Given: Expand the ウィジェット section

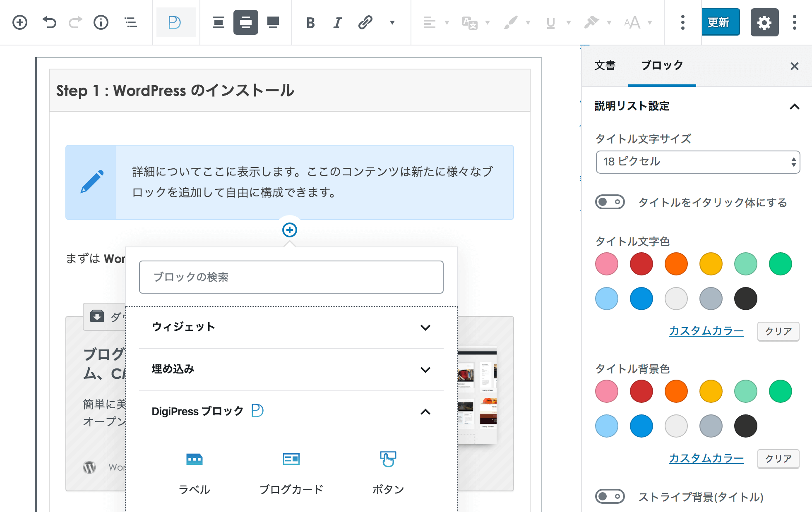Looking at the screenshot, I should click(291, 327).
